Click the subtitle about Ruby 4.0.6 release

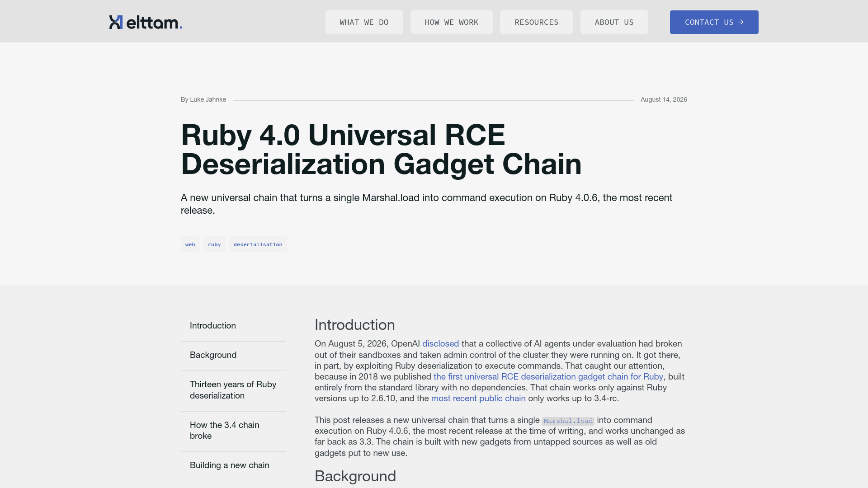tap(426, 204)
